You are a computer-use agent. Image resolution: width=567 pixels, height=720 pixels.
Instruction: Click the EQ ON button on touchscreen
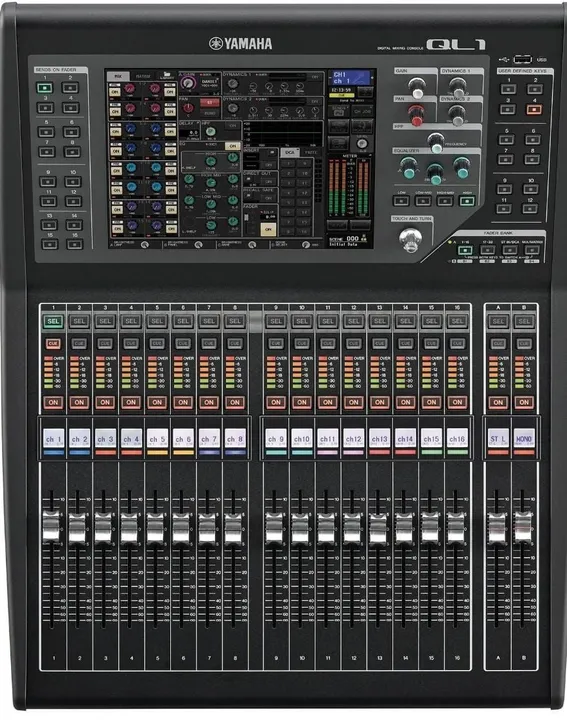(x=233, y=146)
